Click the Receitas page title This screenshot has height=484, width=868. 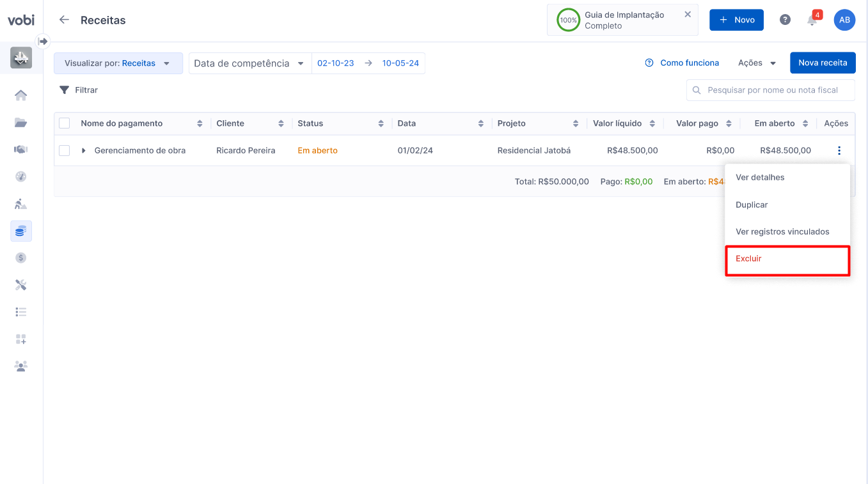[x=103, y=20]
